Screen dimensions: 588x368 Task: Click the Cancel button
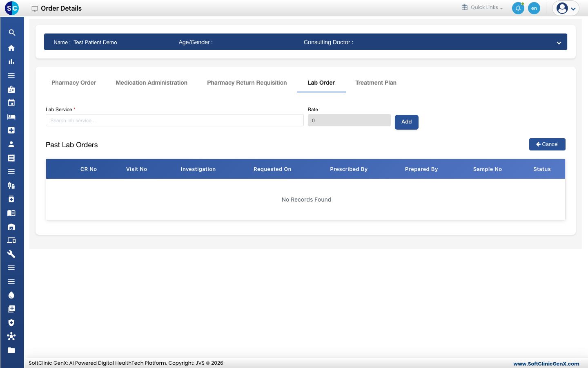point(547,144)
